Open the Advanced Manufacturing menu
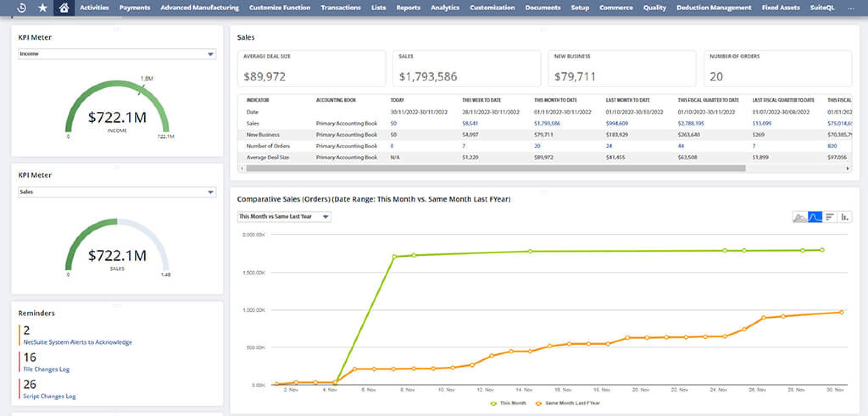Viewport: 868px width, 416px height. (200, 8)
